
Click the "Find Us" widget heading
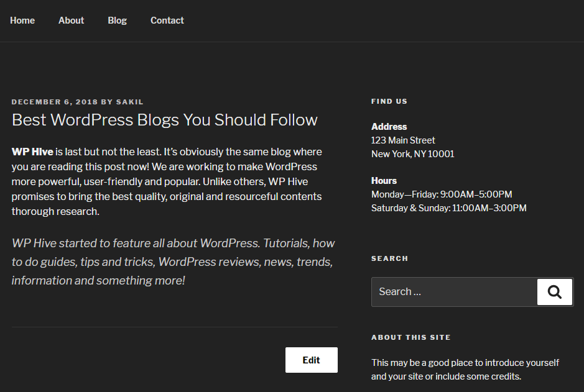point(389,101)
